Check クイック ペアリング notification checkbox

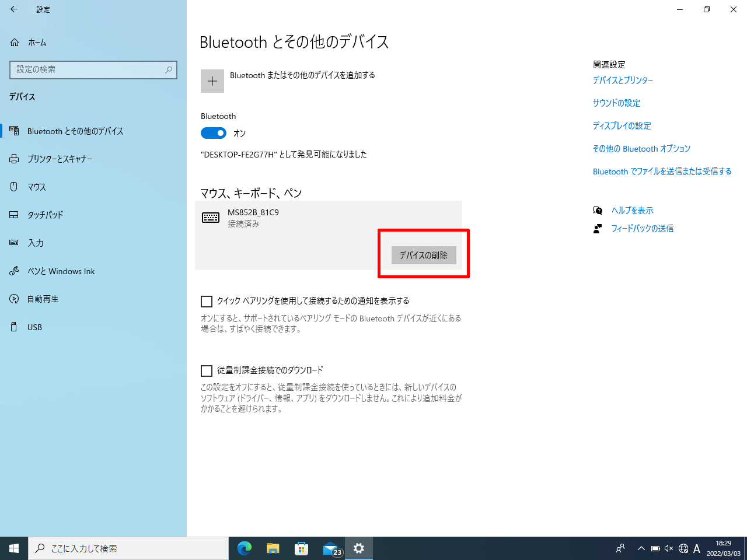tap(207, 302)
